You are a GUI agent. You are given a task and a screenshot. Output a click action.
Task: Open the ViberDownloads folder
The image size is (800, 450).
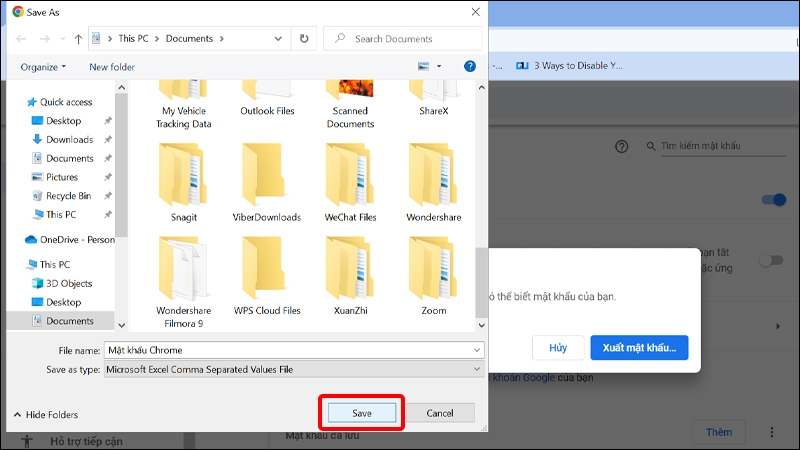tap(267, 183)
